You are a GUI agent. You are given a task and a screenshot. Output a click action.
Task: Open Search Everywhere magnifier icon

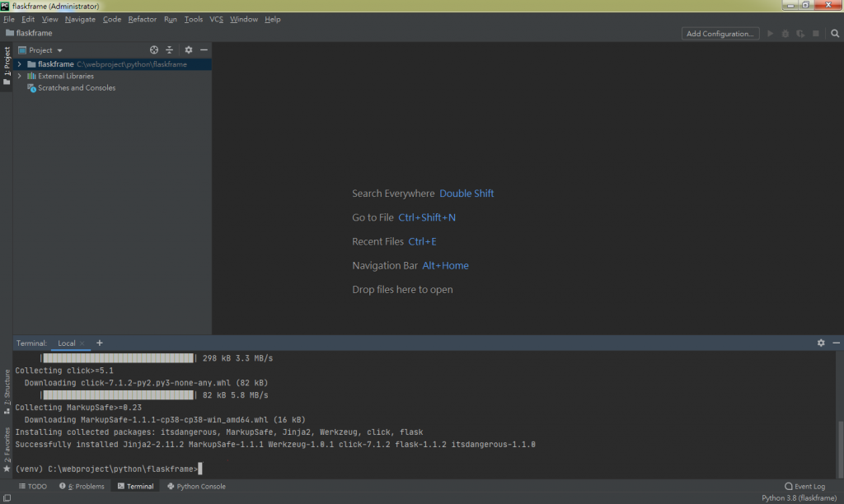click(x=835, y=33)
